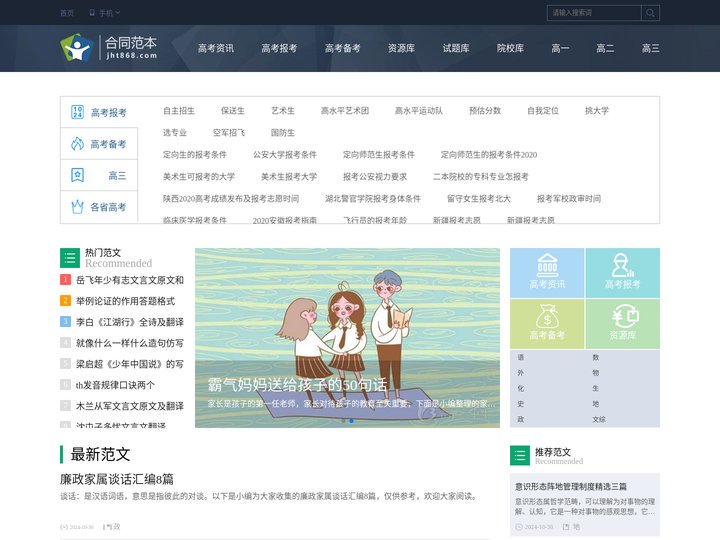
Task: Click the 高考备考 flame icon
Action: point(78,144)
